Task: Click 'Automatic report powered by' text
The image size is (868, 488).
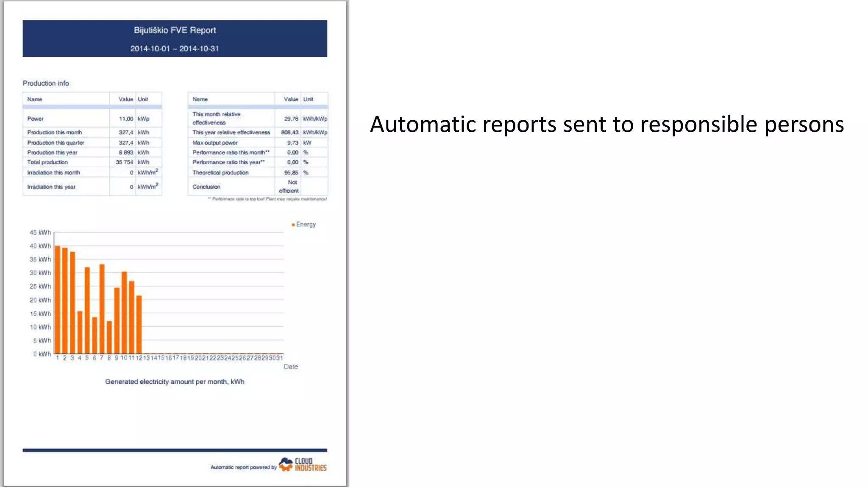Action: click(243, 468)
